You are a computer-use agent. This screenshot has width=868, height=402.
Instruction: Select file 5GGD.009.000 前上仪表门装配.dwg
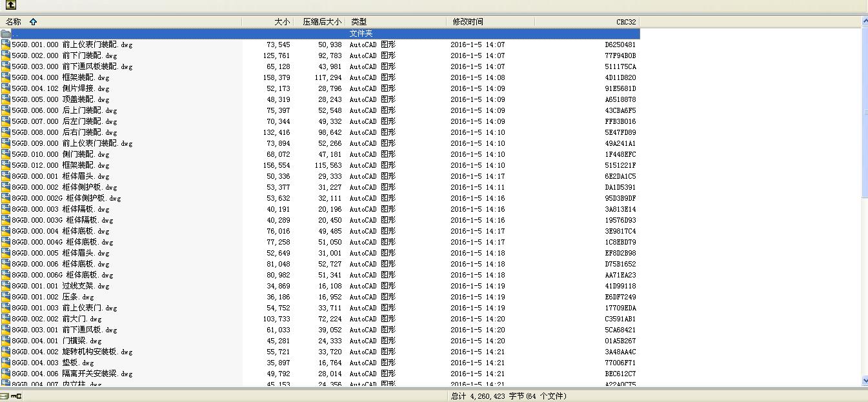tap(72, 143)
